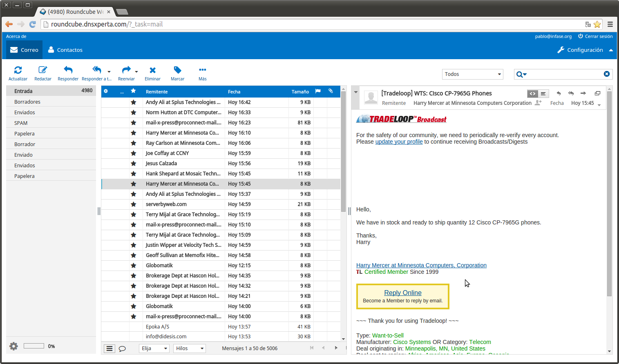This screenshot has height=364, width=619.
Task: Forward from the preview pane arrow
Action: tap(583, 93)
